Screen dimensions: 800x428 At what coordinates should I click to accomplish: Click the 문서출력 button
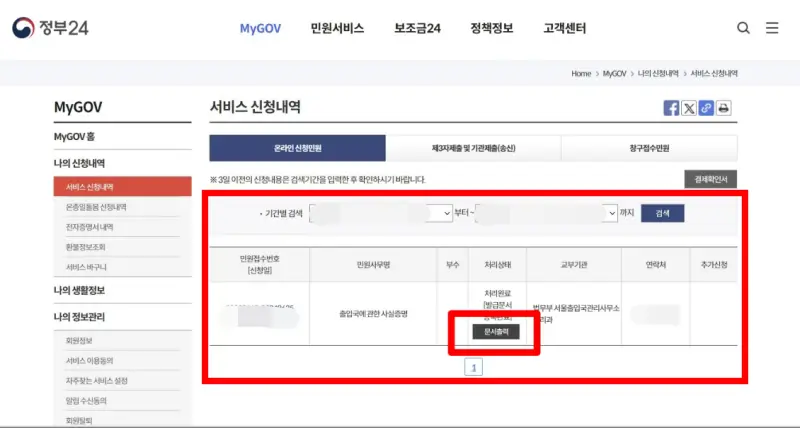click(496, 332)
